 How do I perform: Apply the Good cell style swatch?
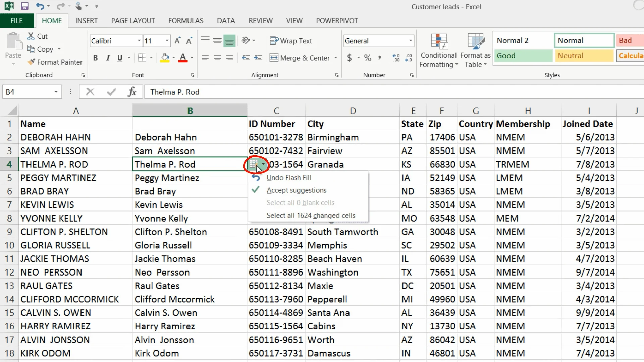coord(523,56)
